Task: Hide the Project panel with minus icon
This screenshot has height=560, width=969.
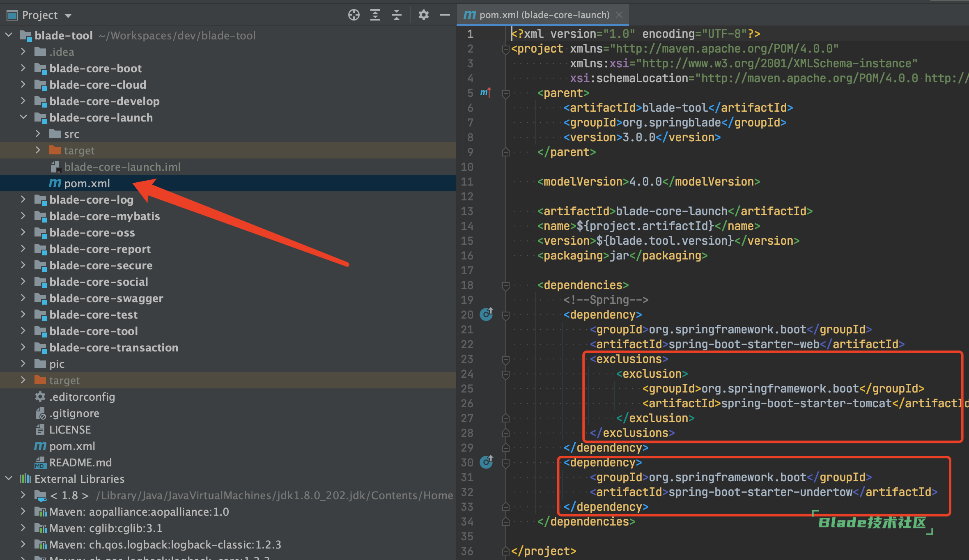Action: click(445, 15)
